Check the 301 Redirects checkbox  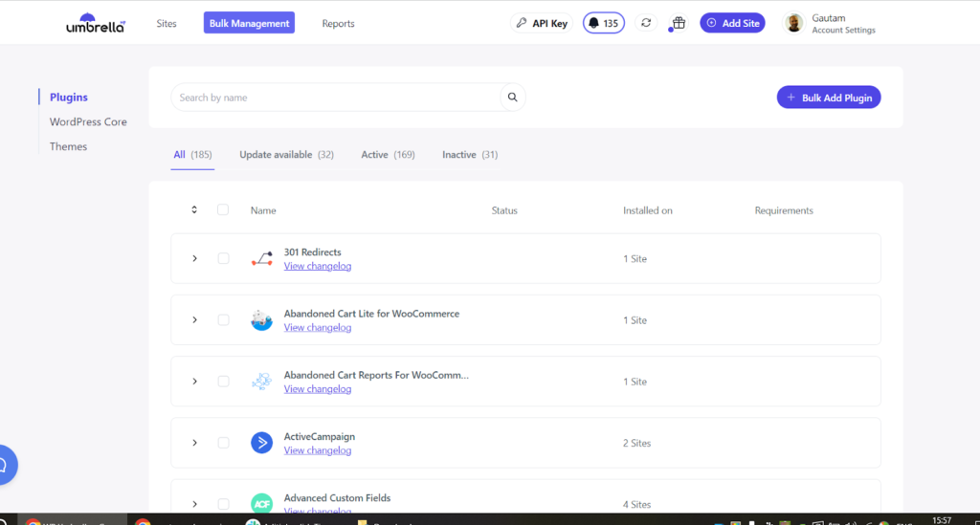point(223,259)
